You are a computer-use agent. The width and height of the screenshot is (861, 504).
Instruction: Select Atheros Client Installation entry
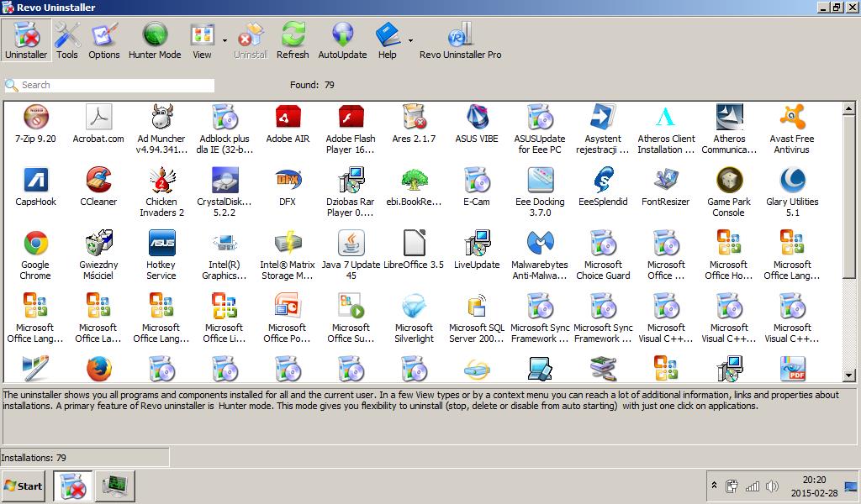(666, 130)
